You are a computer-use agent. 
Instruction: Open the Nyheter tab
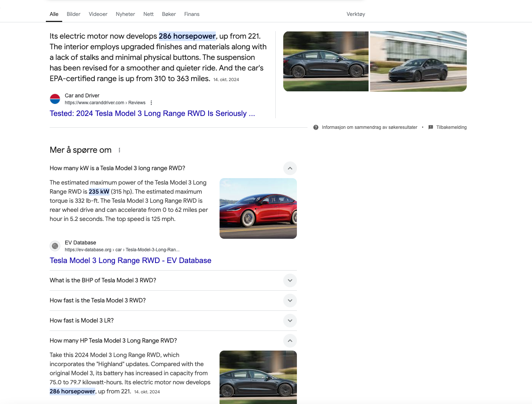click(x=125, y=14)
